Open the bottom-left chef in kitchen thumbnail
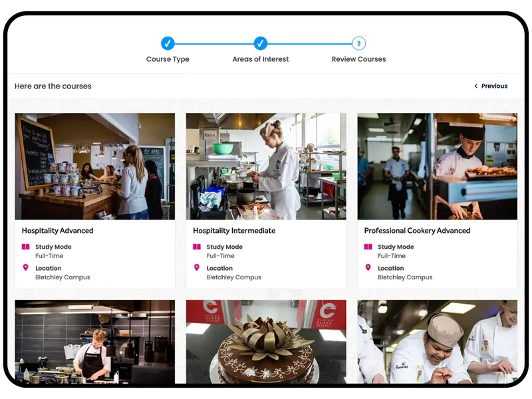Image resolution: width=532 pixels, height=399 pixels. (x=95, y=342)
